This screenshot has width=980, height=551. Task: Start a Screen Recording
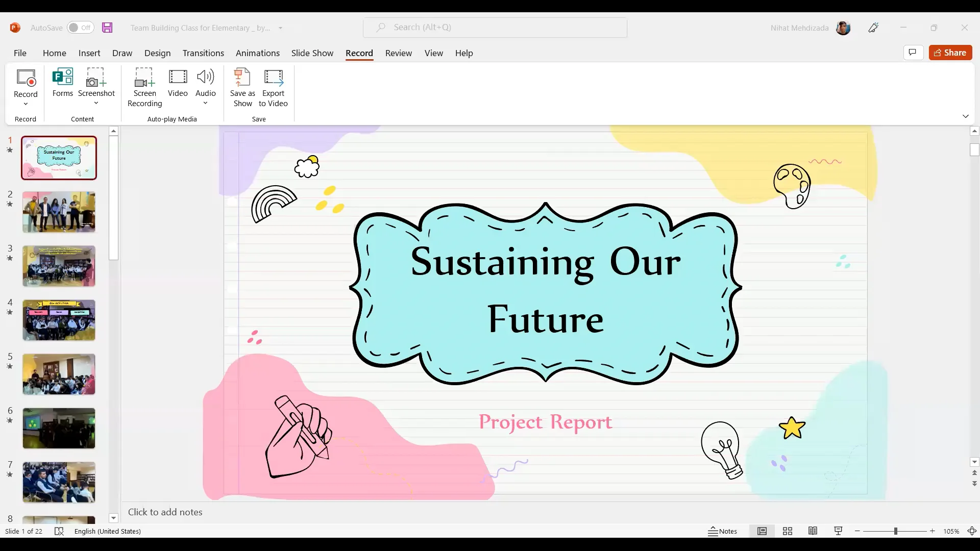coord(144,87)
